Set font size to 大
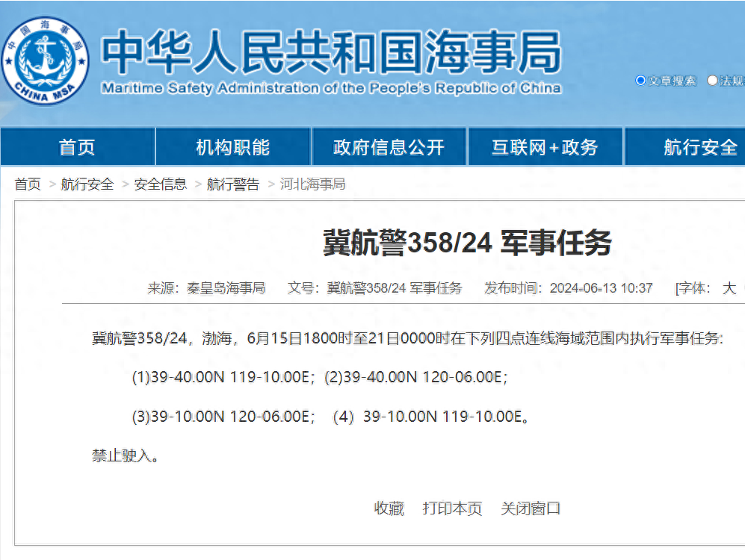745x560 pixels. [729, 288]
